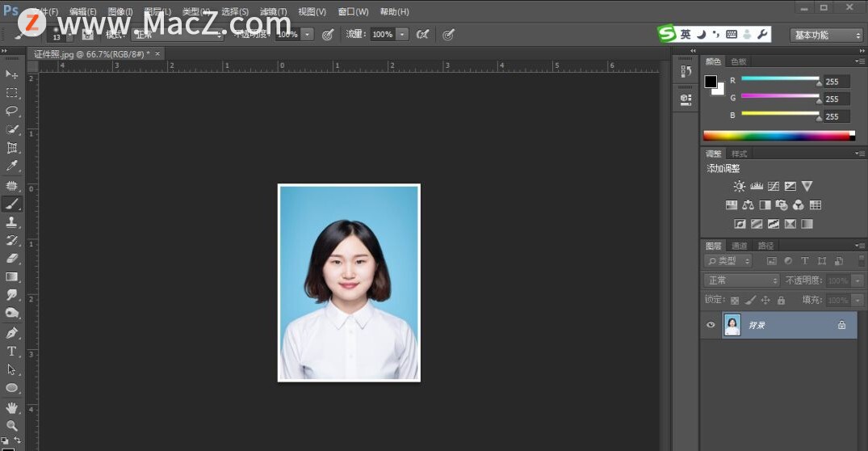
Task: Open the 流量 flow slider dropdown
Action: pos(402,35)
